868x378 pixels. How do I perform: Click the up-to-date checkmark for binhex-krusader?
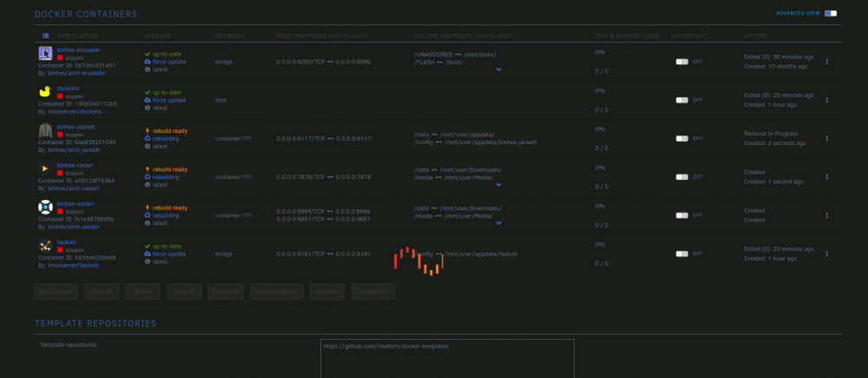[x=148, y=55]
